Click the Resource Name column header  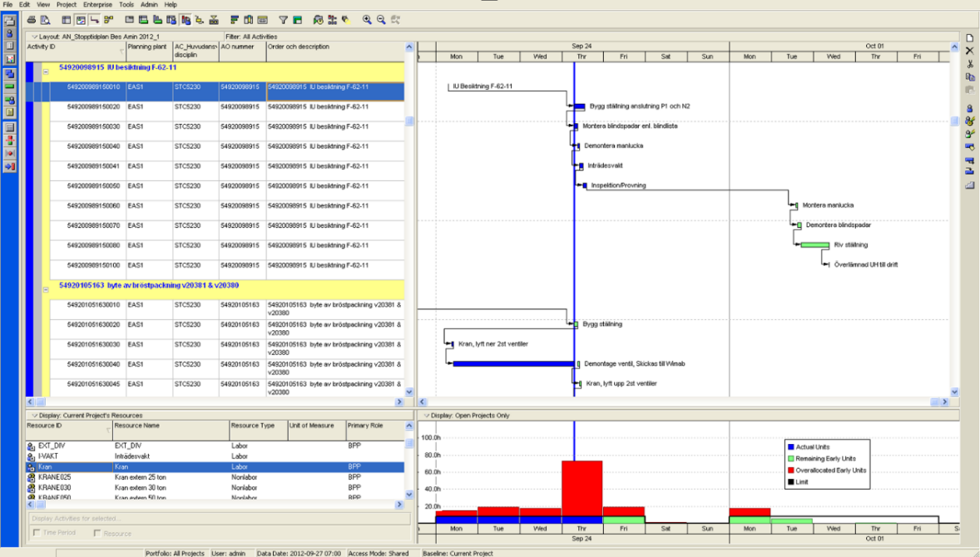point(171,431)
